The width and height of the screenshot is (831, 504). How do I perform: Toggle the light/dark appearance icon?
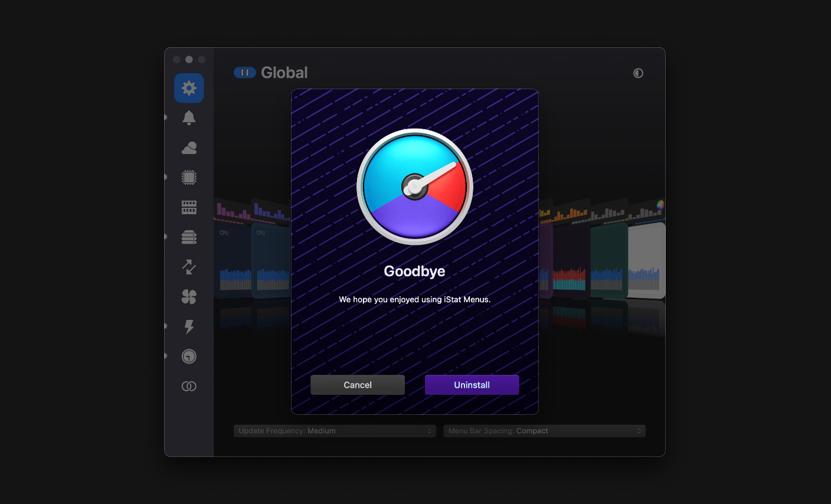click(638, 73)
